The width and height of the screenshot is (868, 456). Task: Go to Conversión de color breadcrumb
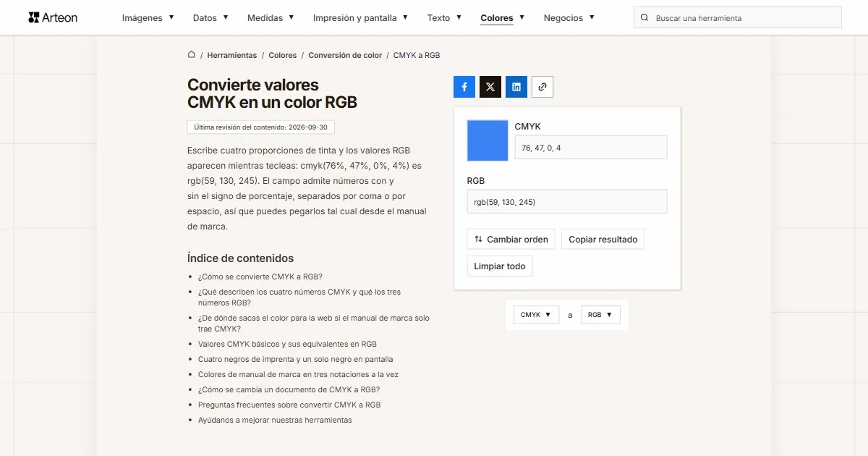345,55
